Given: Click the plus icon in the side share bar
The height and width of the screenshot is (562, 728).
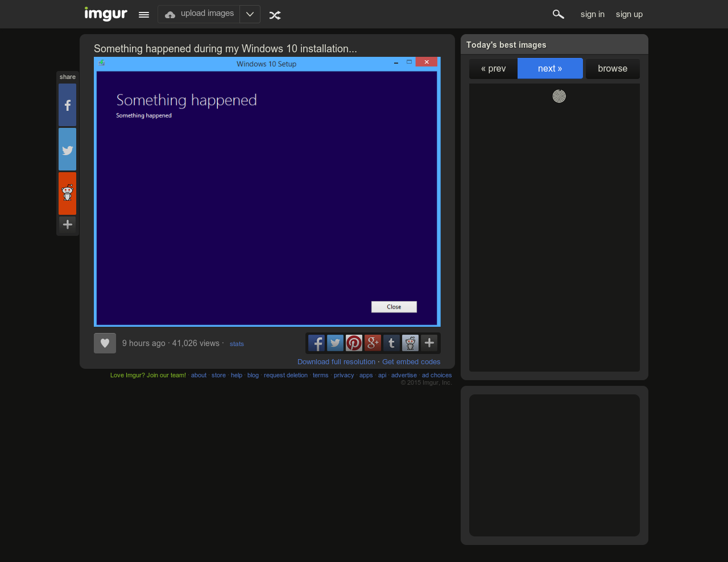Looking at the screenshot, I should point(67,224).
